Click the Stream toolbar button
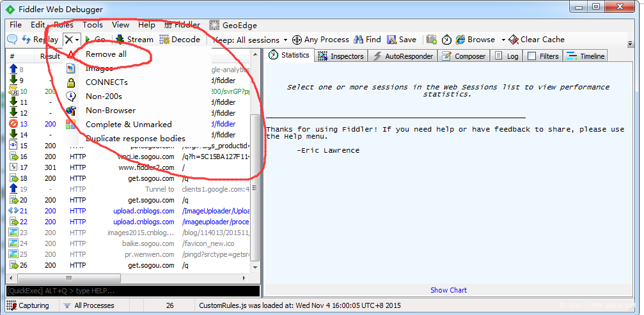 click(x=134, y=40)
